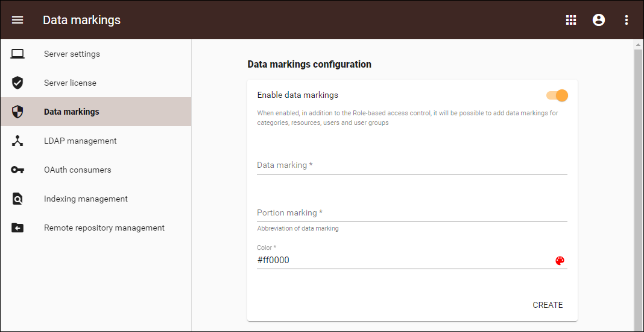
Task: Go to LDAP management page
Action: click(80, 141)
